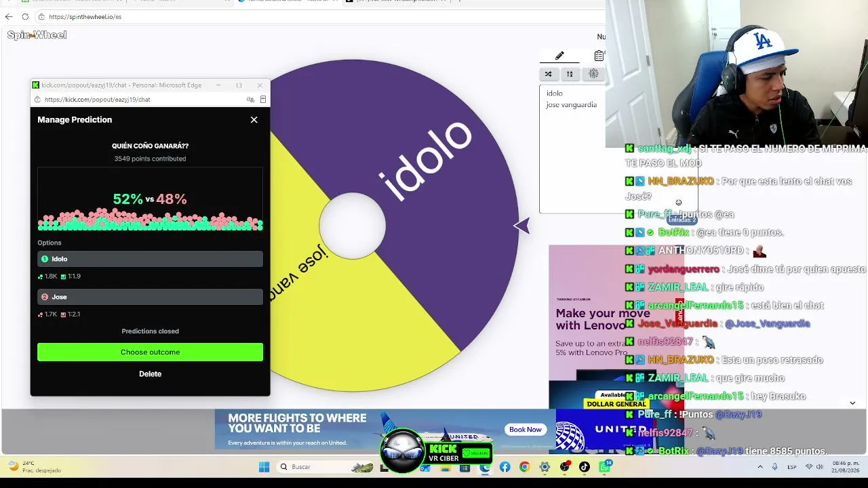View site info lock in popout window
Viewport: 868px width, 488px height.
tap(38, 100)
